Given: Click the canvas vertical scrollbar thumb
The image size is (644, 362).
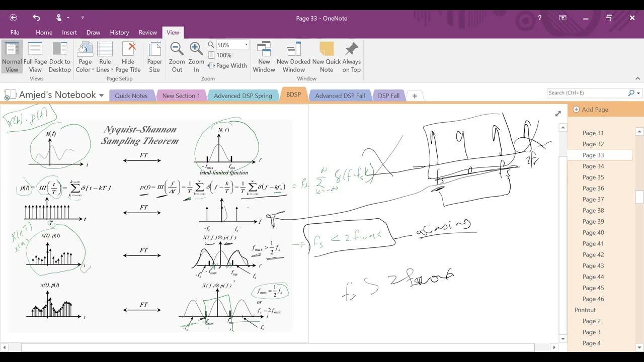Looking at the screenshot, I should [x=563, y=245].
